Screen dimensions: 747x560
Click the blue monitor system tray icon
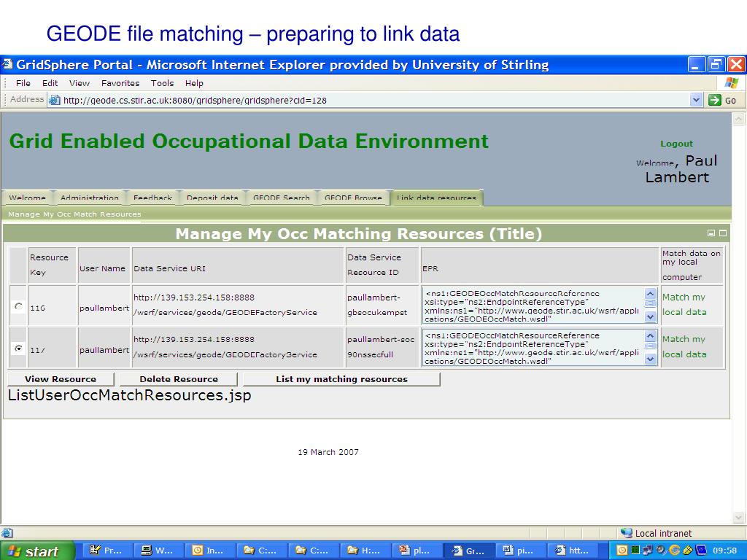coord(700,551)
